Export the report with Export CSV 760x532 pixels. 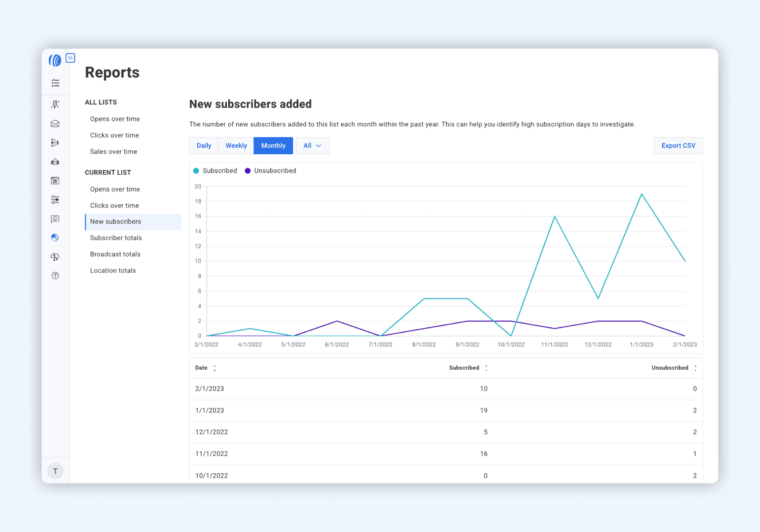[678, 145]
